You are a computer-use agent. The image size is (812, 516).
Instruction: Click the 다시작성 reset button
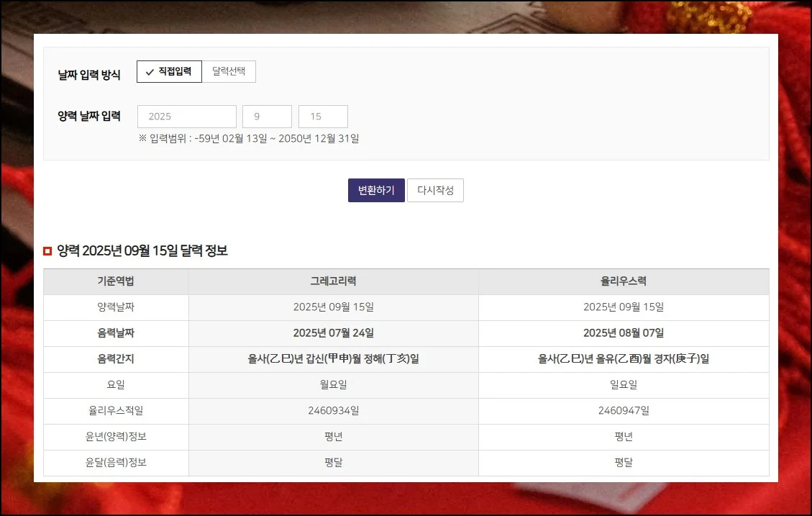435,191
